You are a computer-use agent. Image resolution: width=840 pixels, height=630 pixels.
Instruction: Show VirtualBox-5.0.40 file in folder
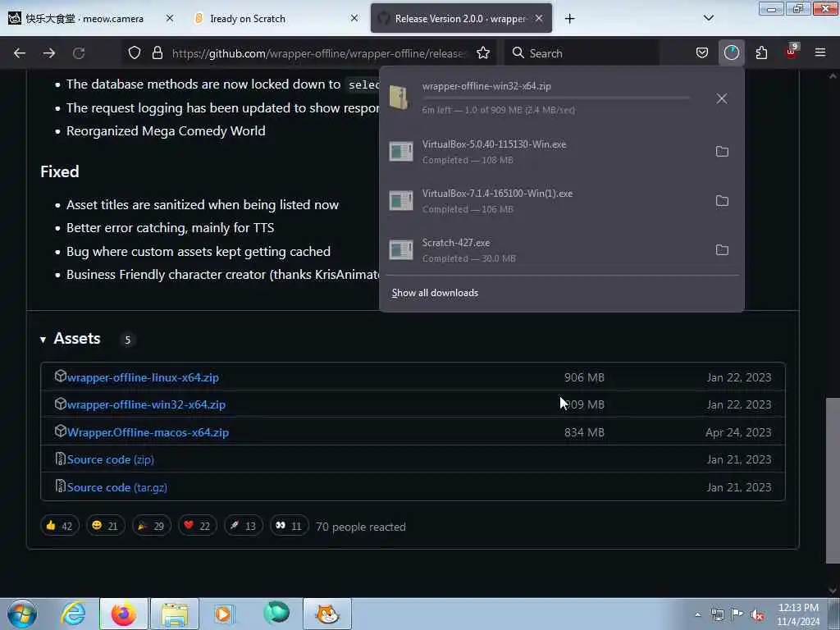click(x=722, y=152)
